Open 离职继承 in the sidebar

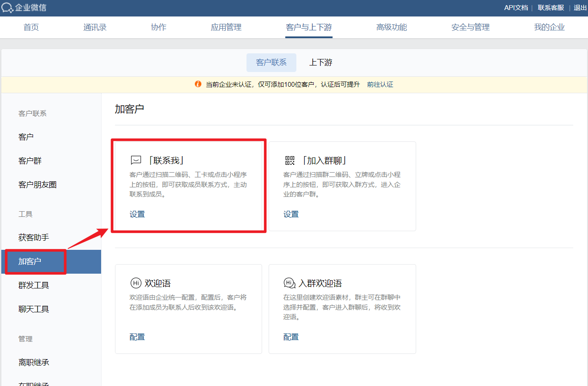coord(51,363)
